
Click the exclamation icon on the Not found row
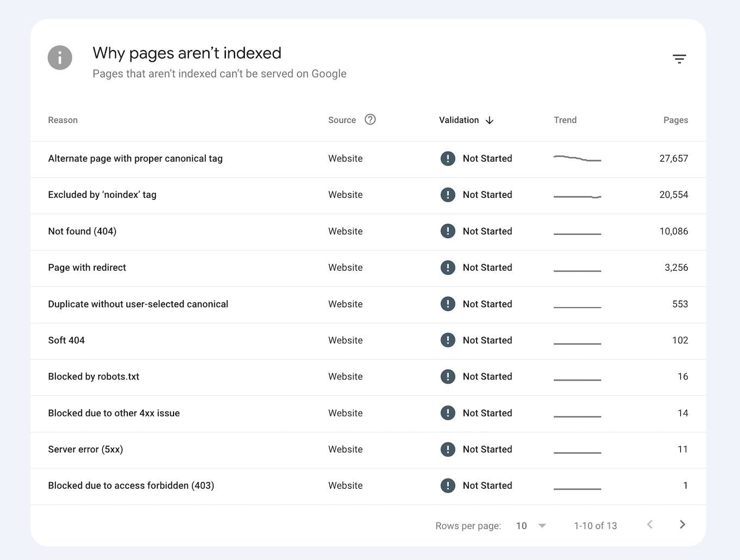[x=448, y=231]
